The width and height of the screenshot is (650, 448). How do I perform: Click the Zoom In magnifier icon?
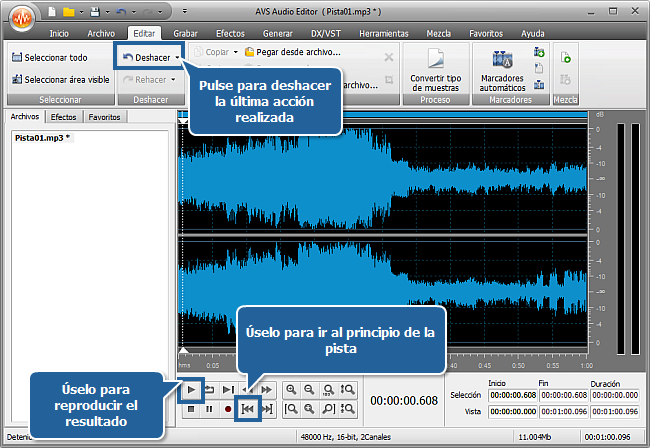290,389
